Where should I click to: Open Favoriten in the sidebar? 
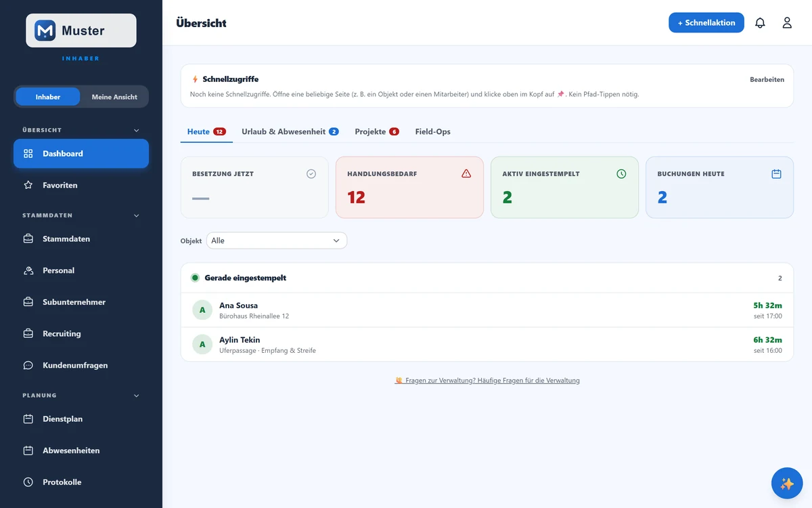[x=81, y=185]
